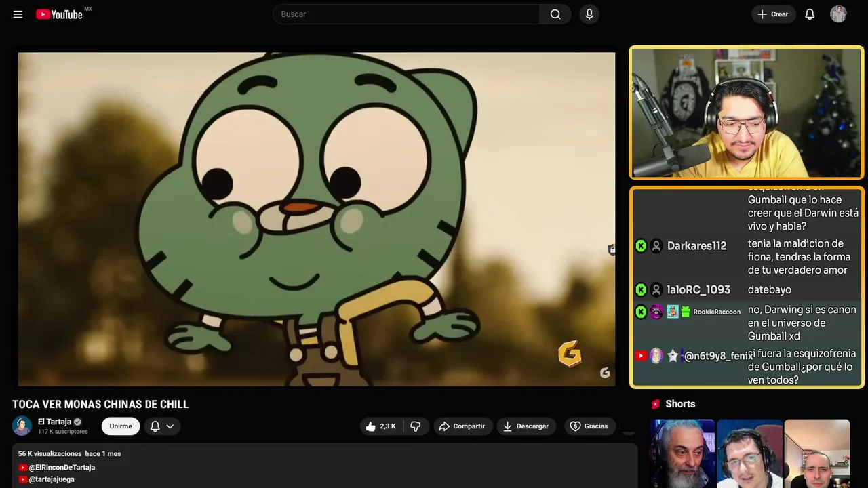Click the Crear button
Image resolution: width=868 pixels, height=488 pixels.
[773, 14]
